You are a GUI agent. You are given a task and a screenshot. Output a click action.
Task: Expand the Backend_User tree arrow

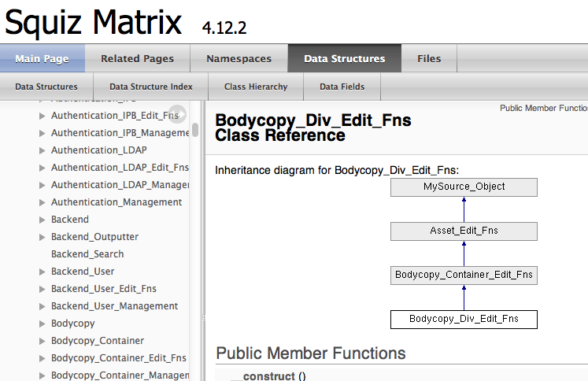[x=43, y=272]
